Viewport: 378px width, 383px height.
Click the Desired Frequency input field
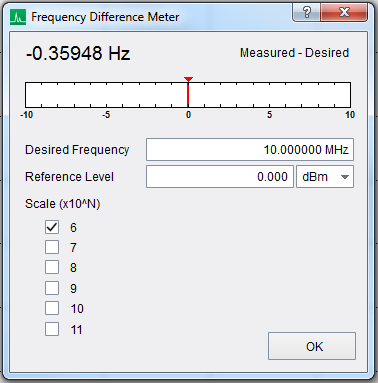point(250,150)
